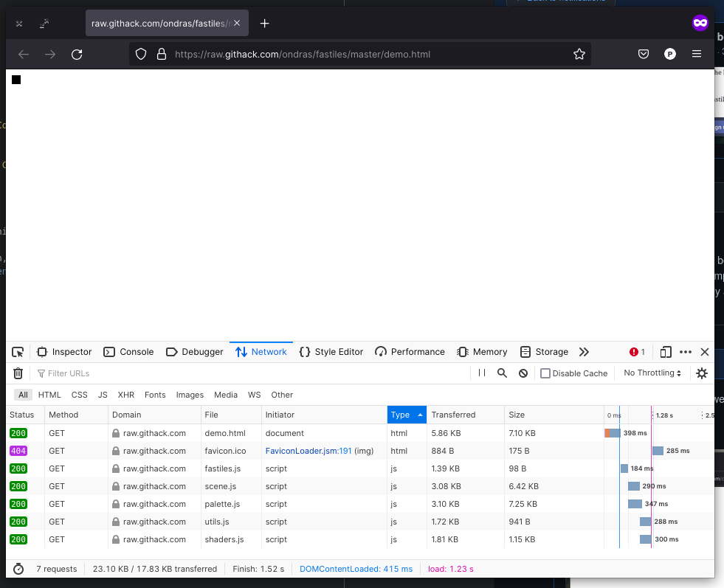
Task: Open Network panel settings gear
Action: [701, 373]
